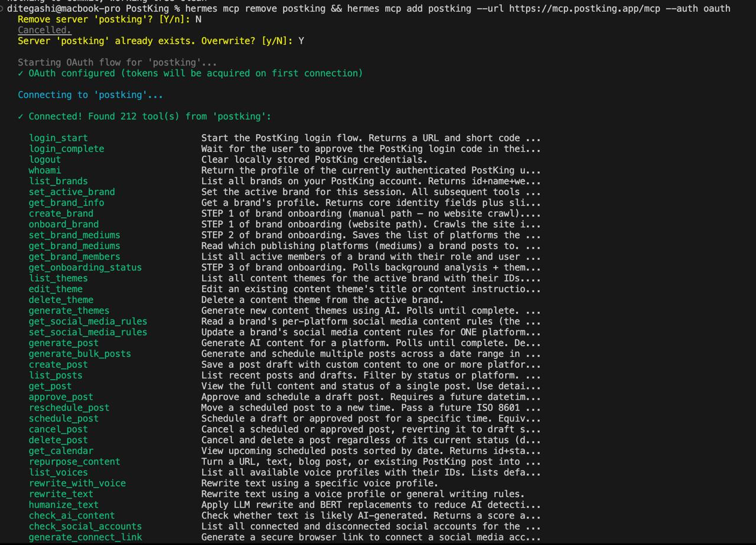Click the get_onboarding_status entry
This screenshot has height=545, width=756.
click(x=85, y=267)
